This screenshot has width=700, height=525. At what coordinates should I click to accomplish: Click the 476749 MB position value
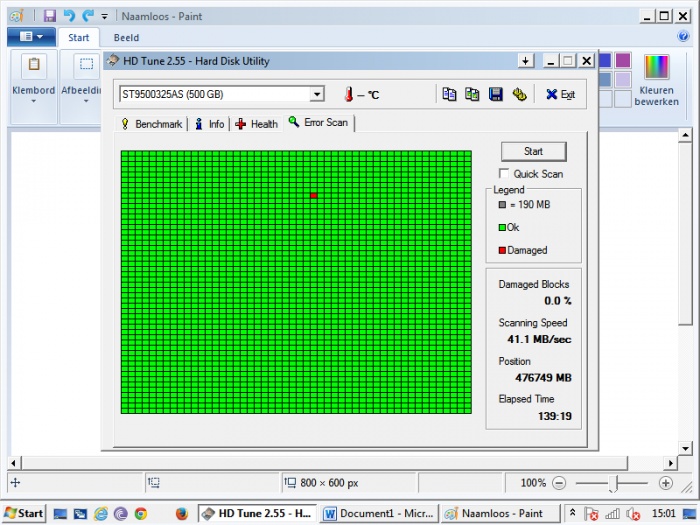543,378
